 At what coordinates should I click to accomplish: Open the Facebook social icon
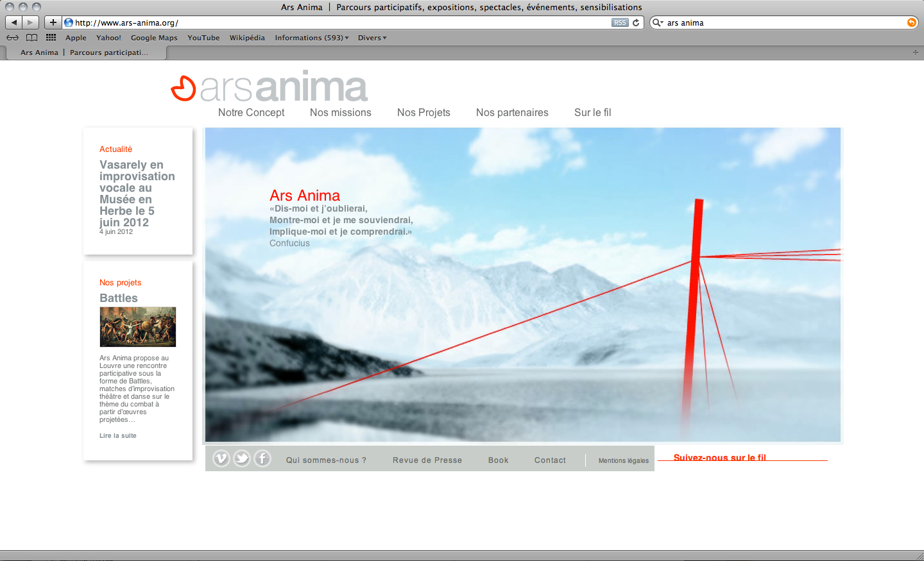262,458
